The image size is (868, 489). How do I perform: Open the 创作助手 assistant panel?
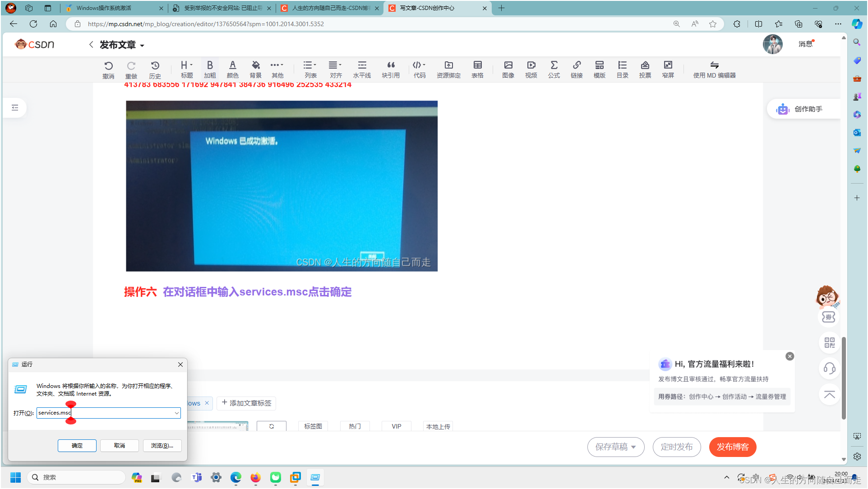(x=803, y=109)
